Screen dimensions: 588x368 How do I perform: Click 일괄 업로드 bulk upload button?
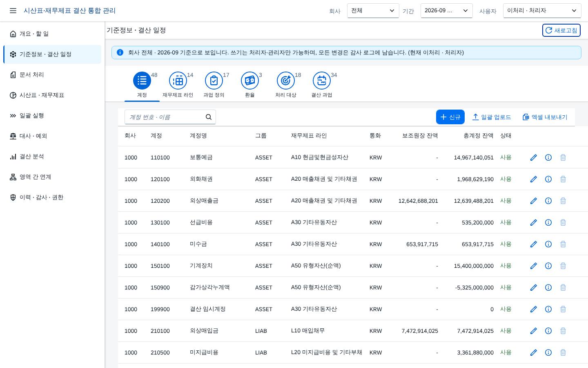point(492,117)
